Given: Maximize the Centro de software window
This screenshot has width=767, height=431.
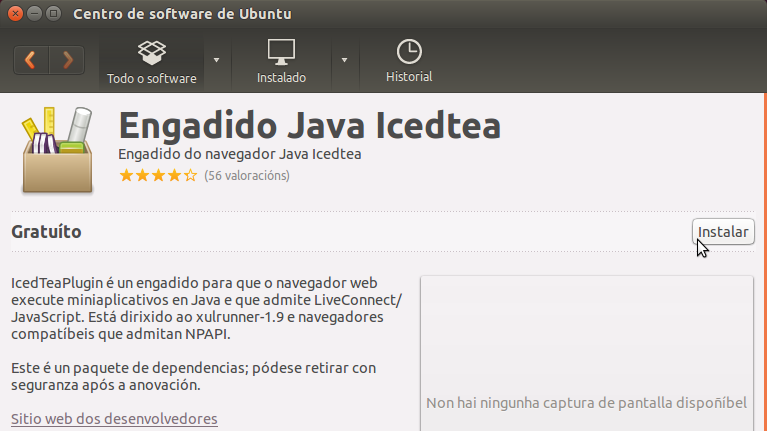Looking at the screenshot, I should [x=54, y=13].
